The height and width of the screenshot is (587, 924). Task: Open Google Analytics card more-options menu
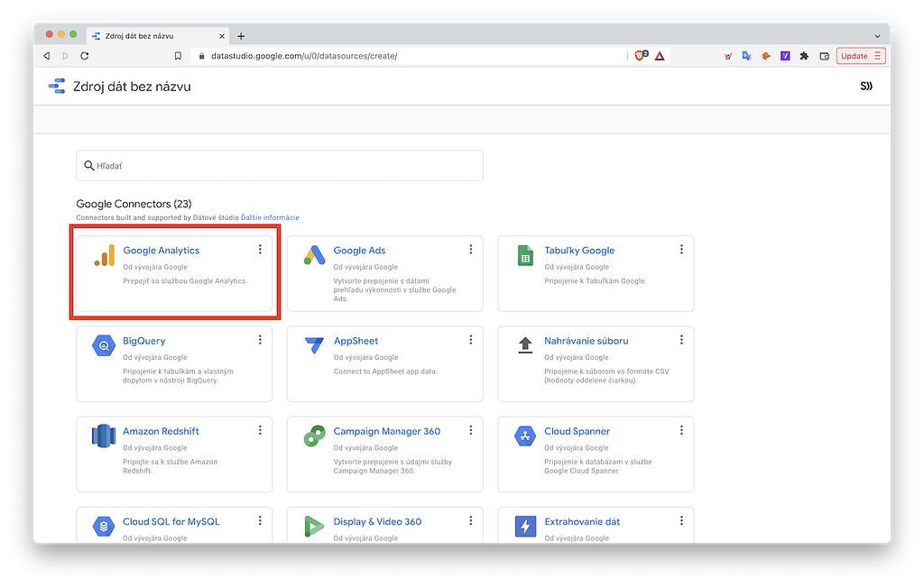click(x=260, y=250)
